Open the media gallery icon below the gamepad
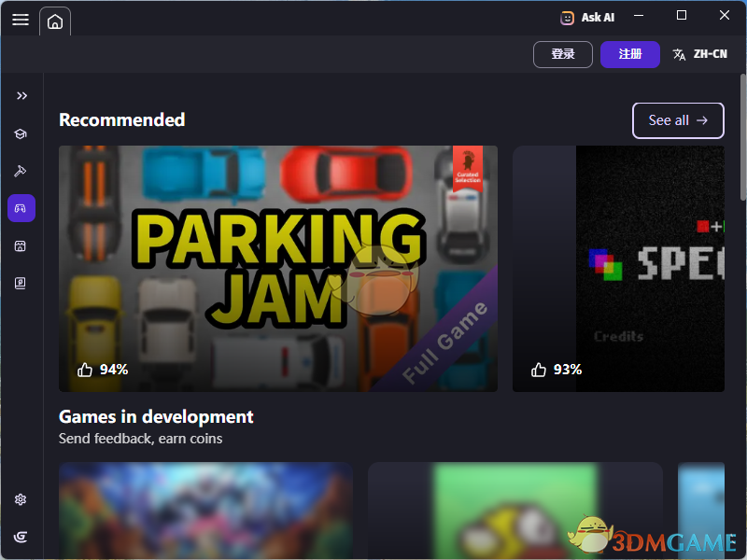The height and width of the screenshot is (560, 747). (21, 245)
